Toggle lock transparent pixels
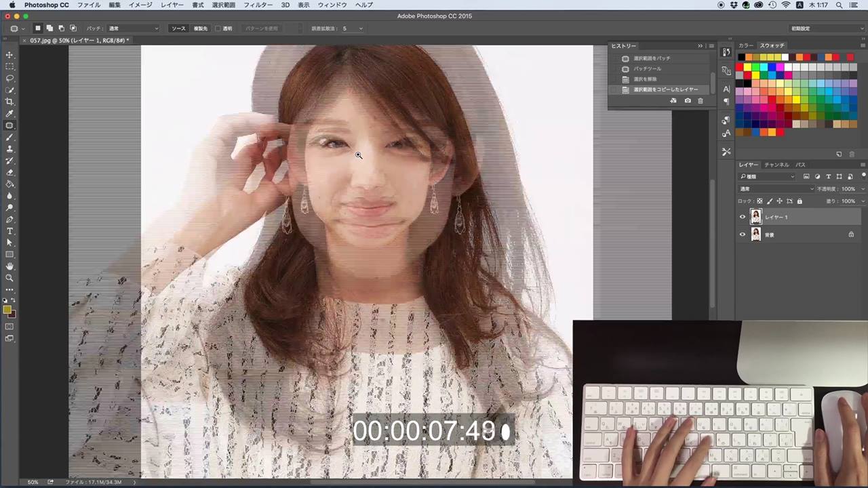The width and height of the screenshot is (868, 488). (759, 201)
